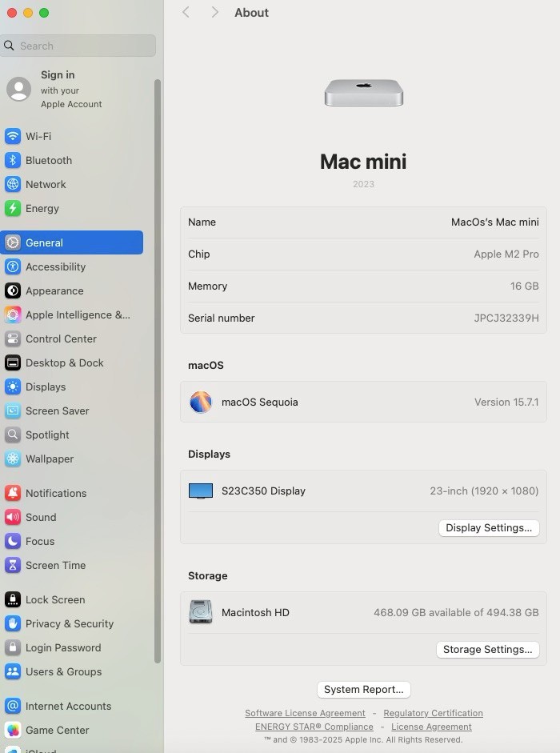
Task: Click the Mac mini title heading
Action: (363, 162)
